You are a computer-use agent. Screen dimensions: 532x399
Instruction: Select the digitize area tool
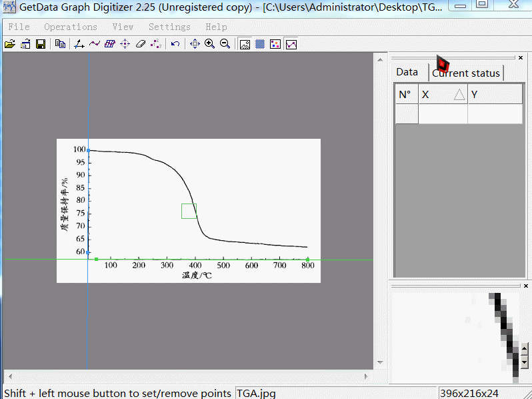109,44
